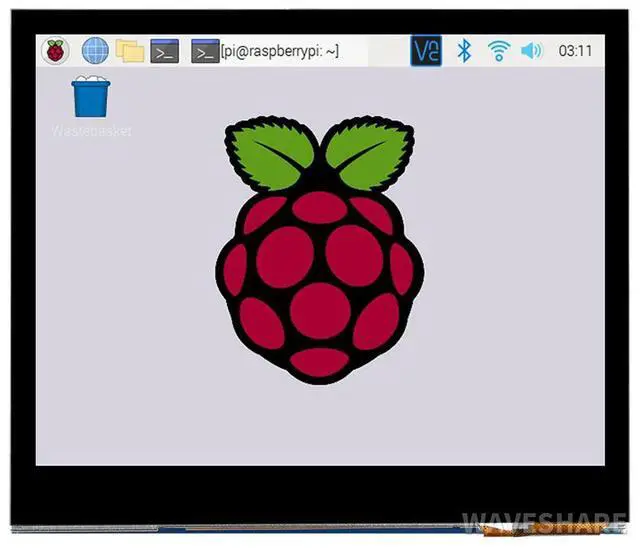This screenshot has width=640, height=550.
Task: Click the Bluetooth tray icon
Action: [464, 50]
